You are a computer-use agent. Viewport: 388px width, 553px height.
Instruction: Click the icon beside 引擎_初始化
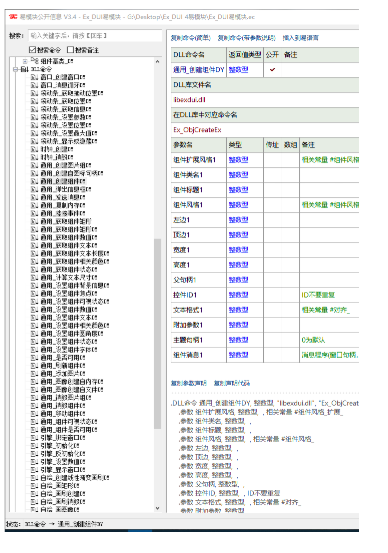(34, 446)
